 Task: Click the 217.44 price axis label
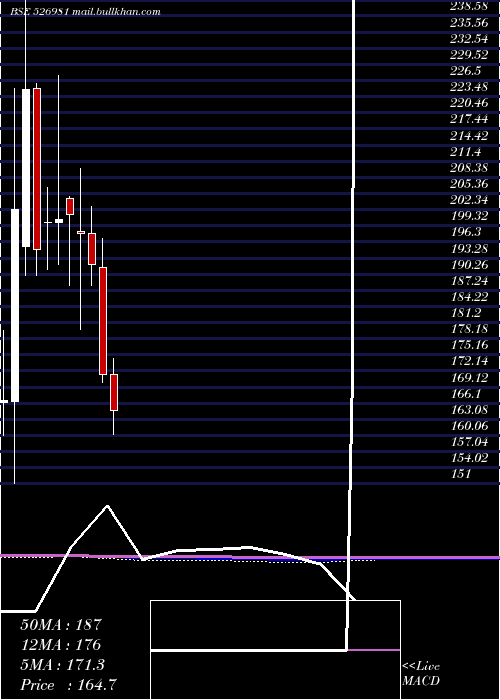click(469, 119)
